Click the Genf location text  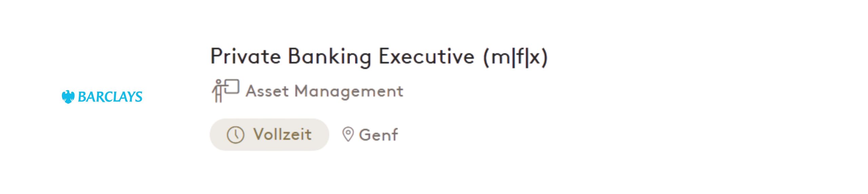378,135
